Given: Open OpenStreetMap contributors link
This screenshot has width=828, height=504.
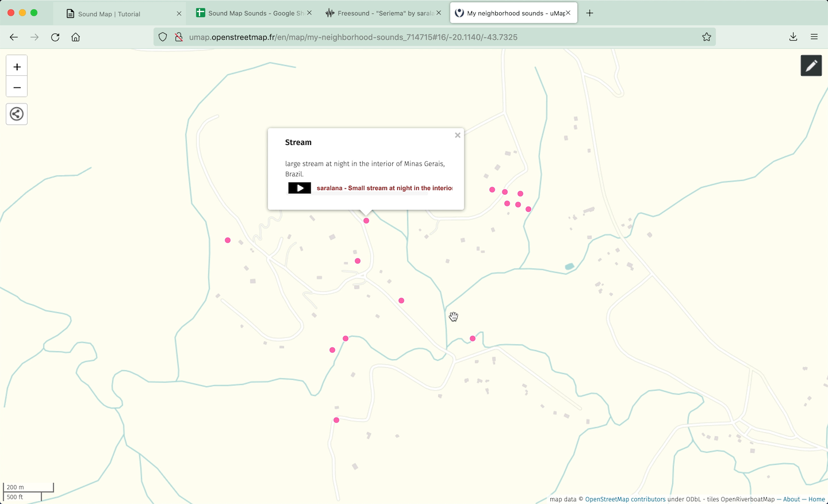Looking at the screenshot, I should pos(625,499).
